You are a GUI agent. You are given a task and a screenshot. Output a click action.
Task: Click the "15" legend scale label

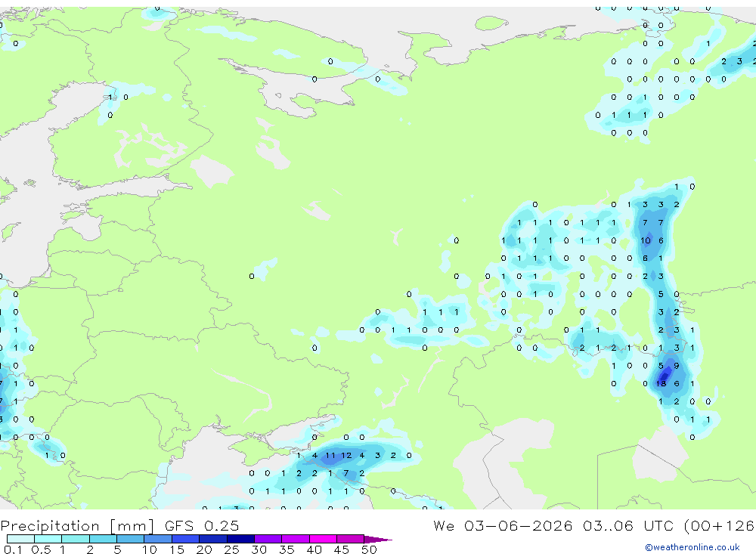tap(177, 549)
